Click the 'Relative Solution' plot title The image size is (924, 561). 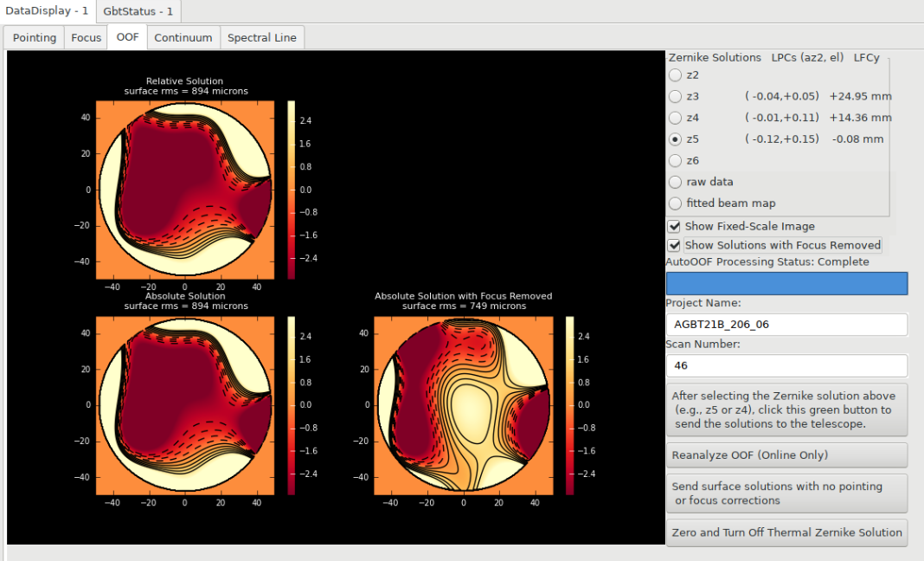point(185,81)
